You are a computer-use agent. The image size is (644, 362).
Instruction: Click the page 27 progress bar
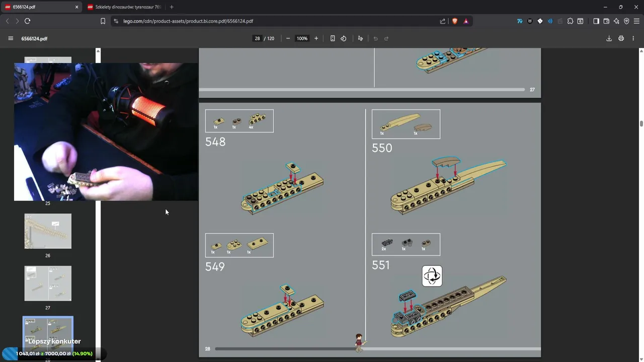[x=362, y=89]
